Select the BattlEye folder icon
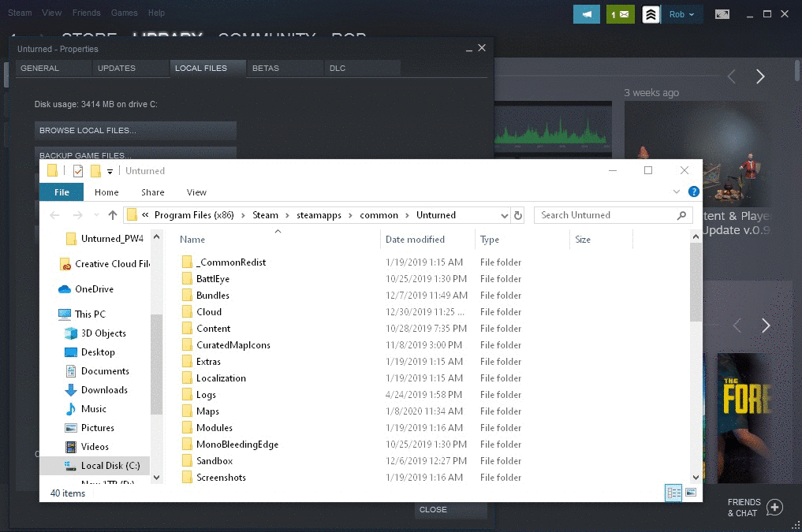Screen dimensions: 802x532 [187, 278]
